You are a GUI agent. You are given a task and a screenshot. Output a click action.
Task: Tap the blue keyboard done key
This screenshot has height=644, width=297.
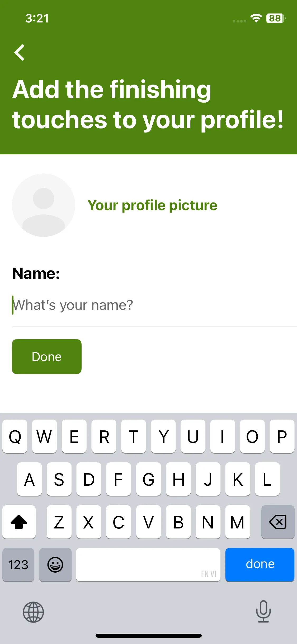[260, 564]
